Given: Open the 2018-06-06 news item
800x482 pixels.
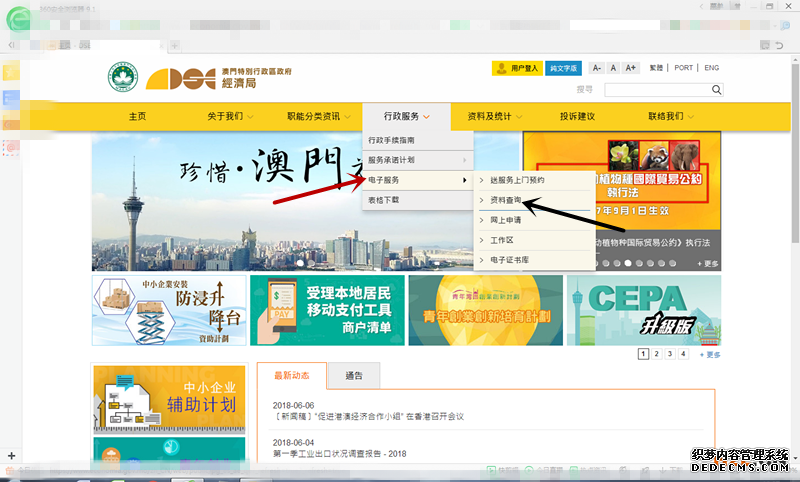Looking at the screenshot, I should pyautogui.click(x=368, y=417).
